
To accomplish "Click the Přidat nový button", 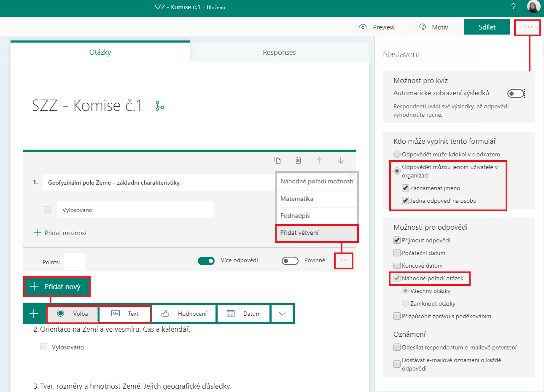I will click(57, 287).
